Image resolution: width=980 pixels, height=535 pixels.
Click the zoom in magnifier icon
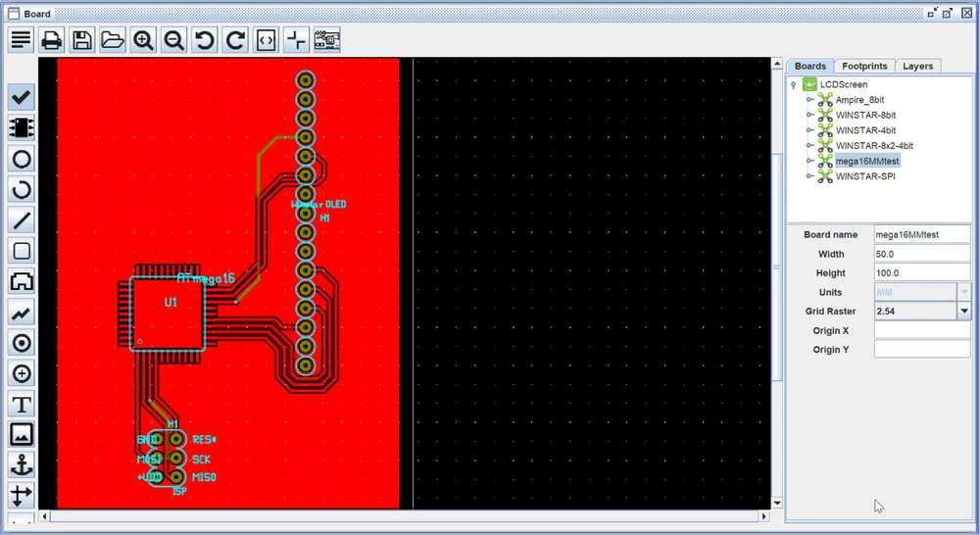pyautogui.click(x=144, y=40)
